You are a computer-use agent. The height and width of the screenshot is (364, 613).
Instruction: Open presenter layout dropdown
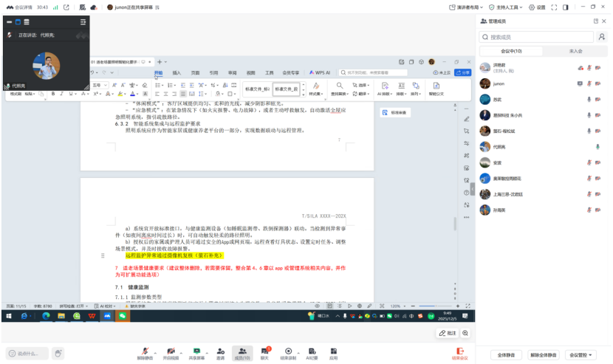tap(465, 7)
